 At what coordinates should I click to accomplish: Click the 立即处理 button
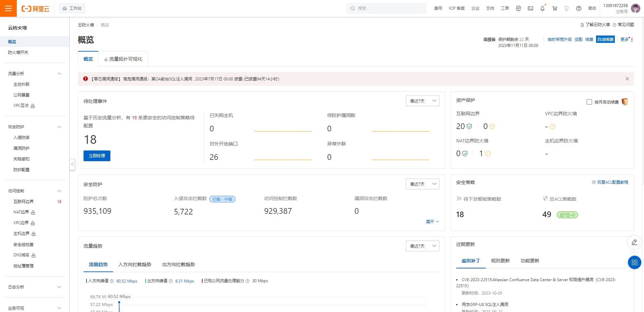[97, 156]
